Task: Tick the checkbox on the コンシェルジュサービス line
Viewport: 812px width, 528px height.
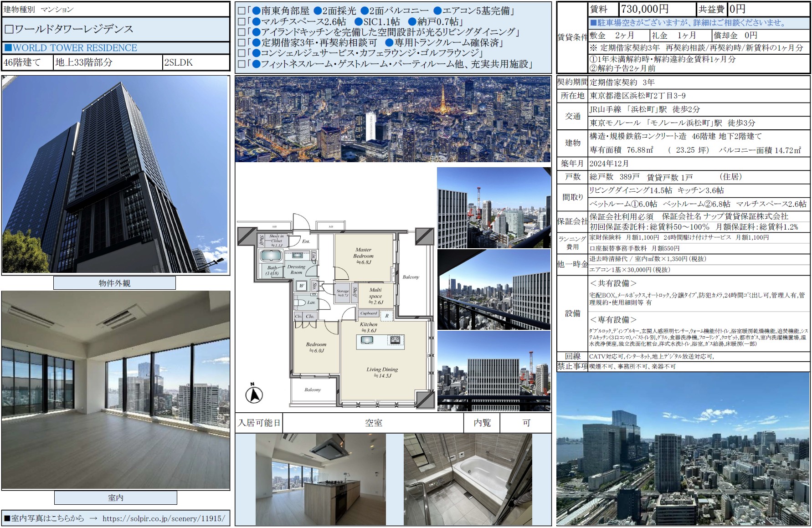Action: click(x=242, y=53)
